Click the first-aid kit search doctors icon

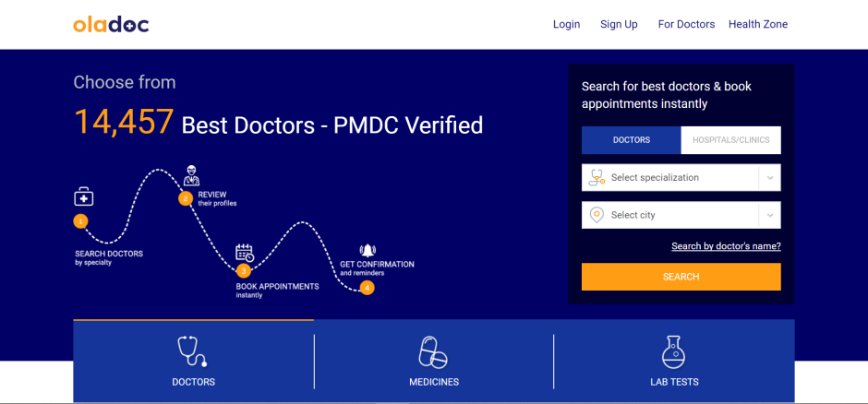tap(84, 196)
